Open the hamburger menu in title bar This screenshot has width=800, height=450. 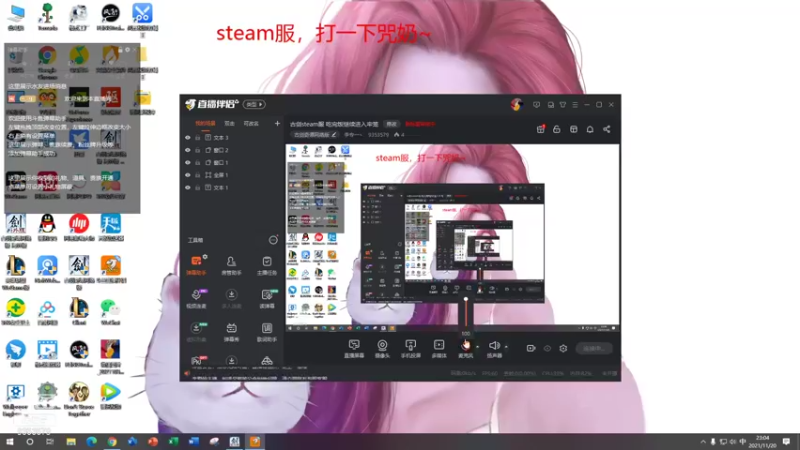[x=575, y=105]
